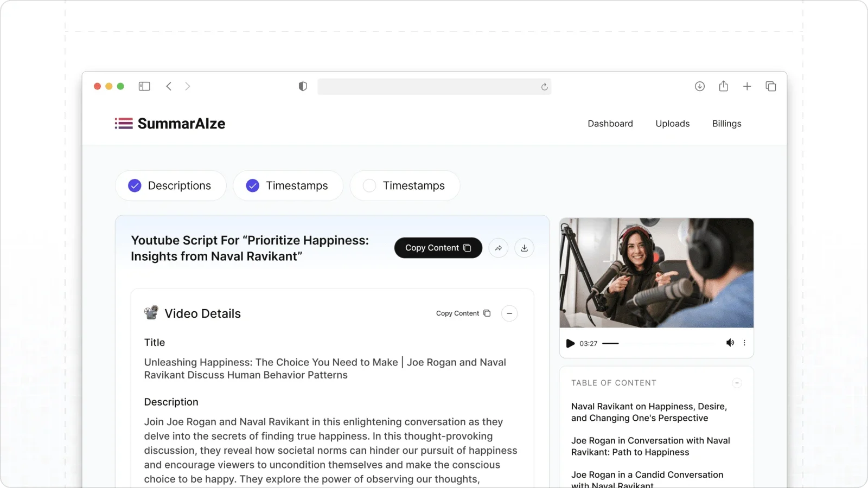Image resolution: width=868 pixels, height=488 pixels.
Task: Open the browser downloads icon
Action: [x=700, y=86]
